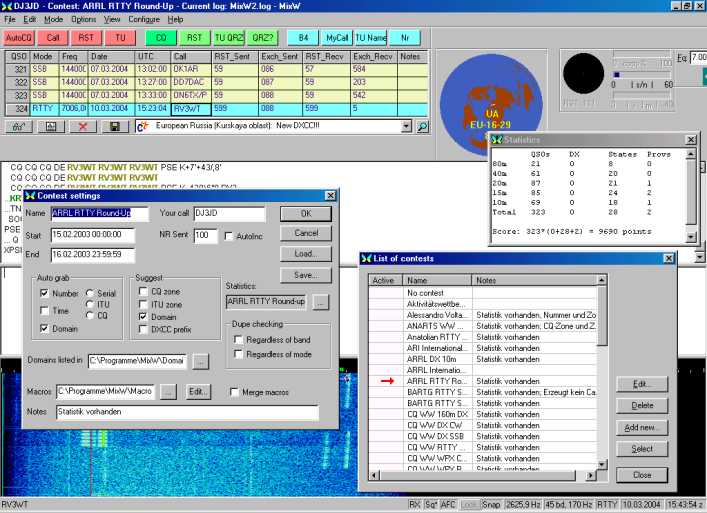Image resolution: width=707 pixels, height=513 pixels.
Task: Click Delete in List of contests
Action: [642, 405]
